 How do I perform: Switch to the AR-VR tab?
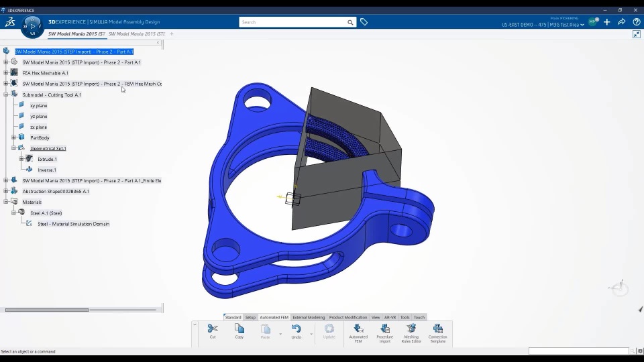(x=390, y=317)
